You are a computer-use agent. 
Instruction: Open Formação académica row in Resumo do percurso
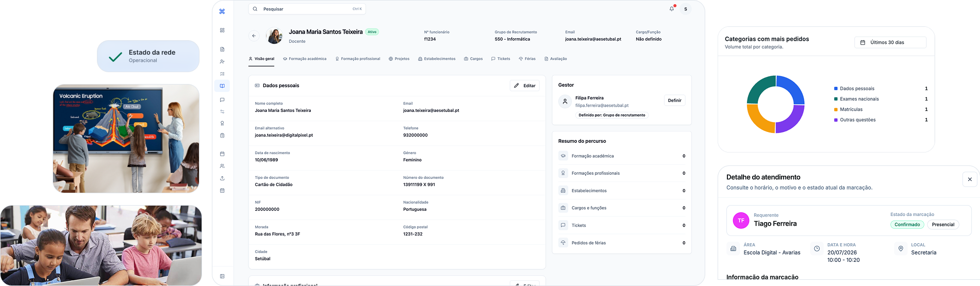click(622, 156)
